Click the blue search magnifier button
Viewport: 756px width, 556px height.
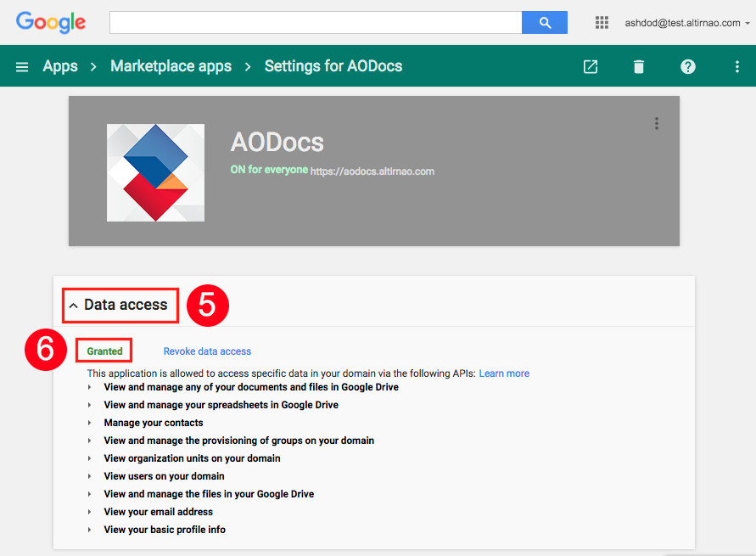545,23
